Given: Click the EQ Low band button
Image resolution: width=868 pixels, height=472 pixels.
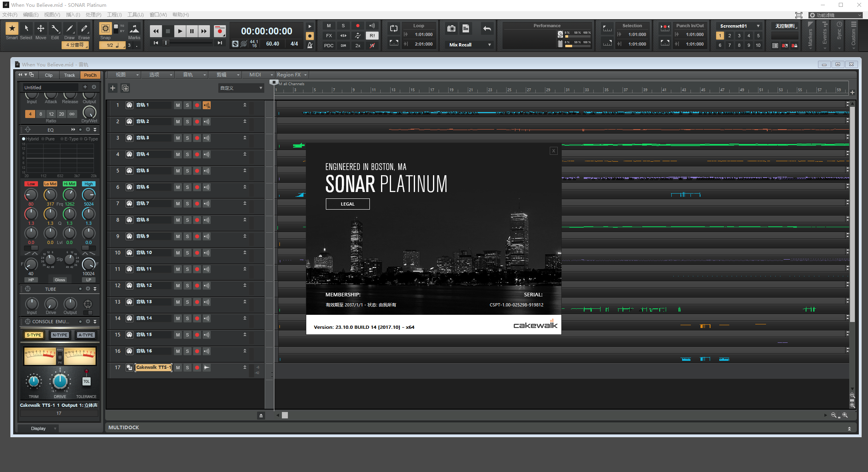Looking at the screenshot, I should (x=31, y=184).
